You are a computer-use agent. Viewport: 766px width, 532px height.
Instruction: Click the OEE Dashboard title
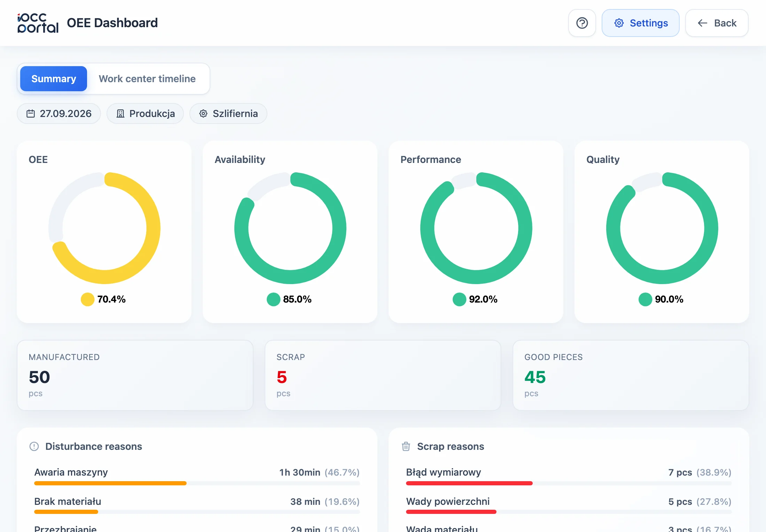tap(112, 23)
